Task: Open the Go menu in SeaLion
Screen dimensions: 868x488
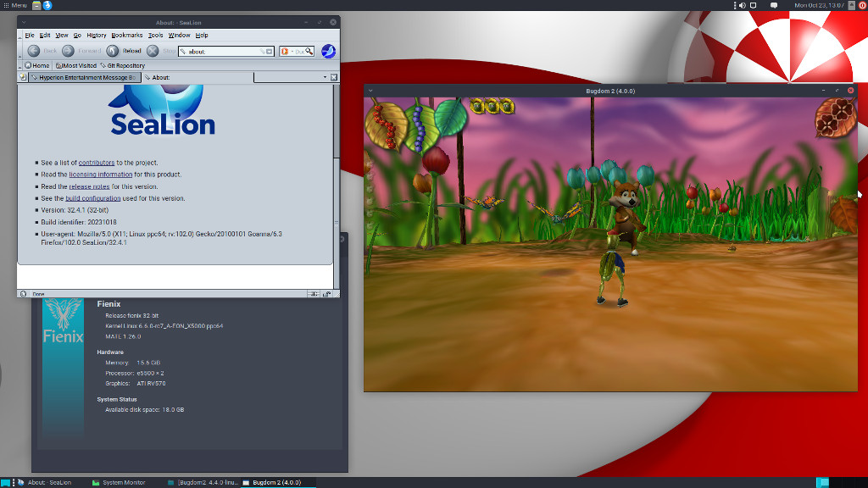Action: coord(77,35)
